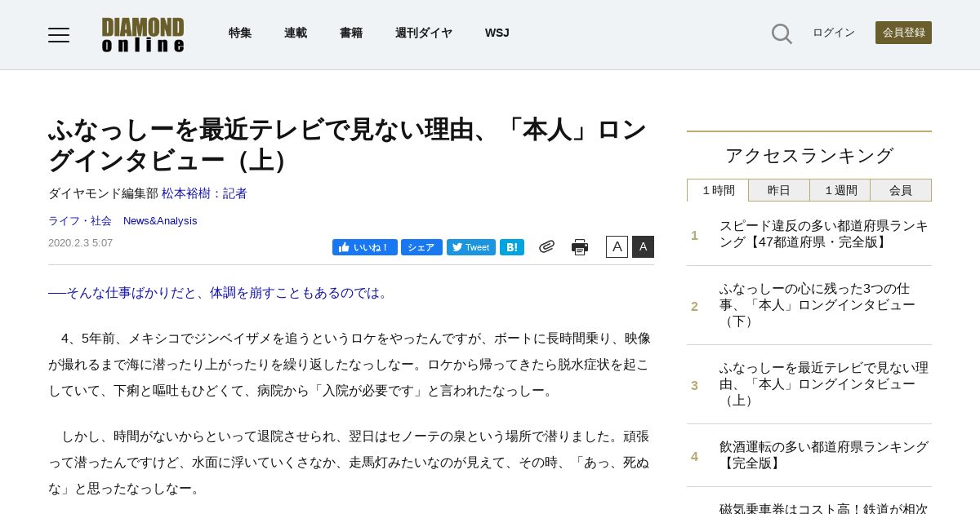Click paragraph starting 4、5年前、メキシコで

tap(350, 365)
